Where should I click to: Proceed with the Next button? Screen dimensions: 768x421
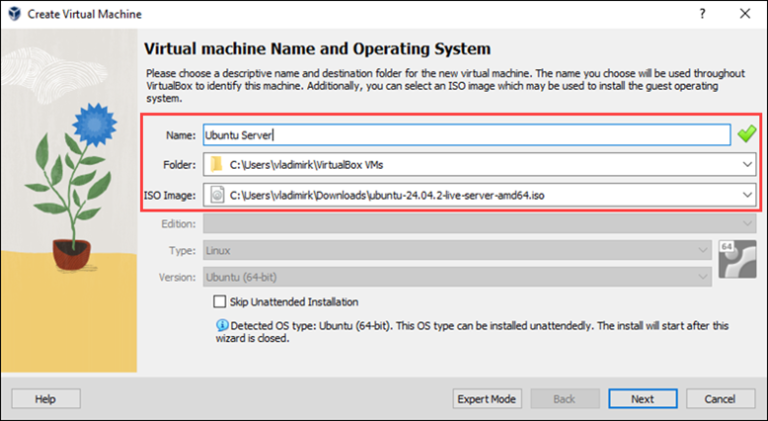[642, 398]
